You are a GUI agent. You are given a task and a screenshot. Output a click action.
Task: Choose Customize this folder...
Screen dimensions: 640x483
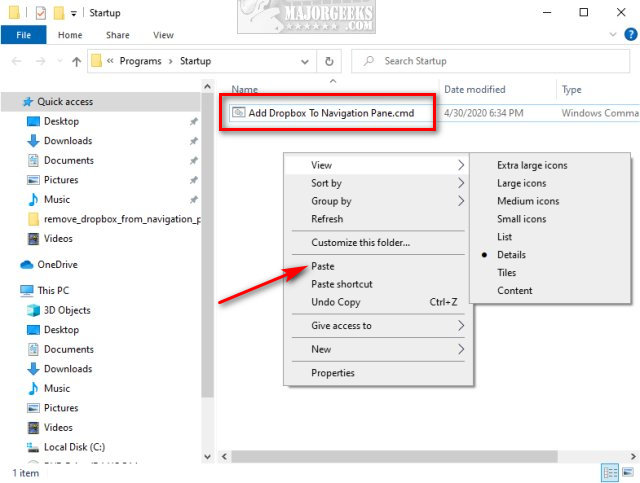tap(378, 243)
